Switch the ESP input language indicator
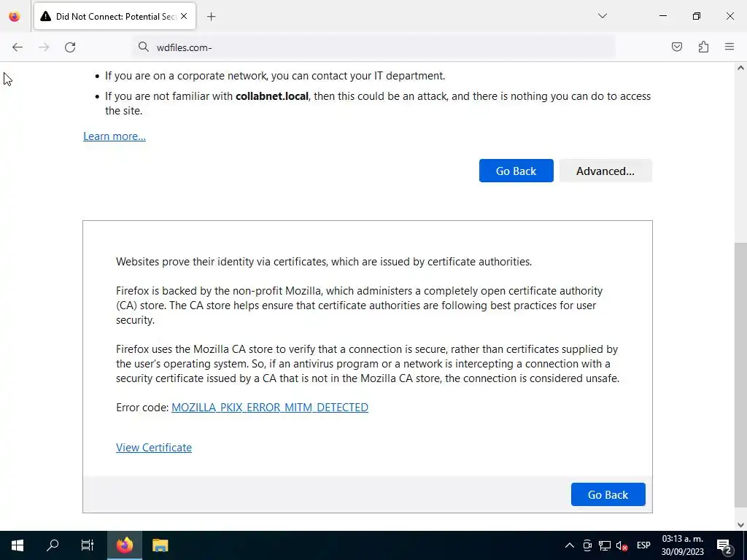Viewport: 747px width, 560px height. click(x=643, y=545)
